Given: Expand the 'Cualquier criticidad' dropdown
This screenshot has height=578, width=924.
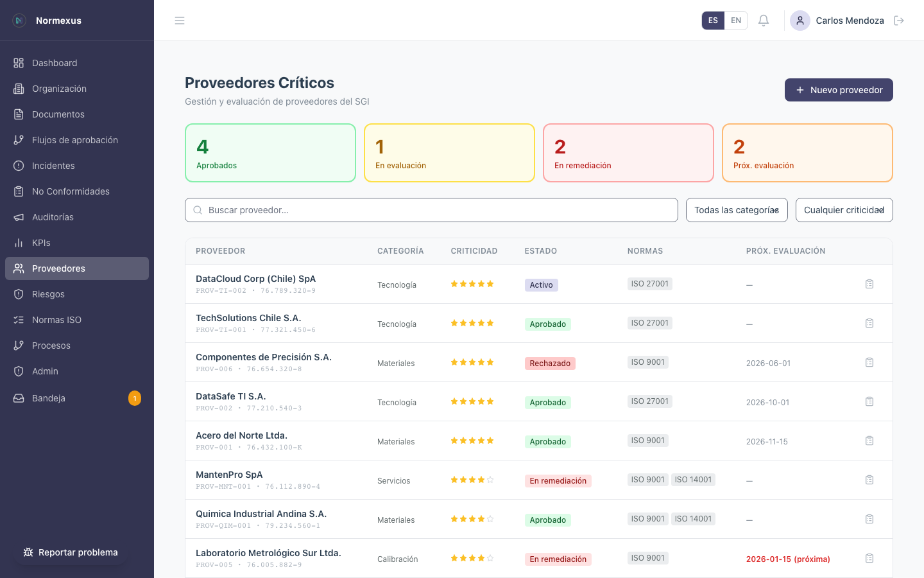Looking at the screenshot, I should 844,210.
